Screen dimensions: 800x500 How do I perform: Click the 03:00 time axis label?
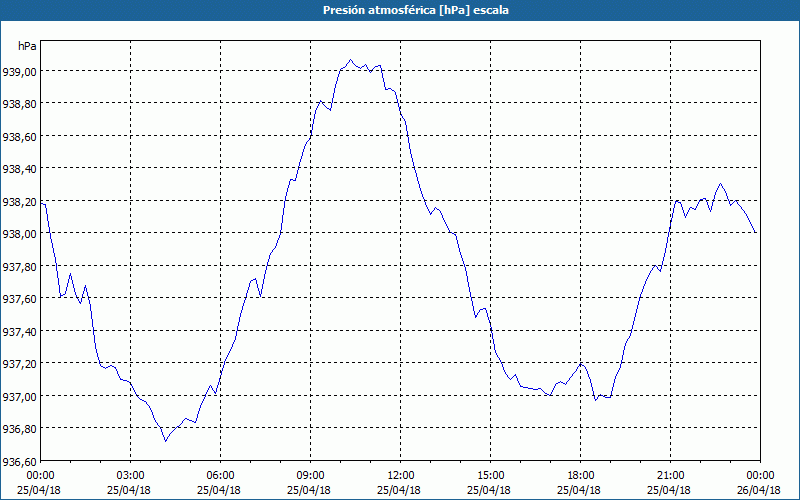(130, 476)
